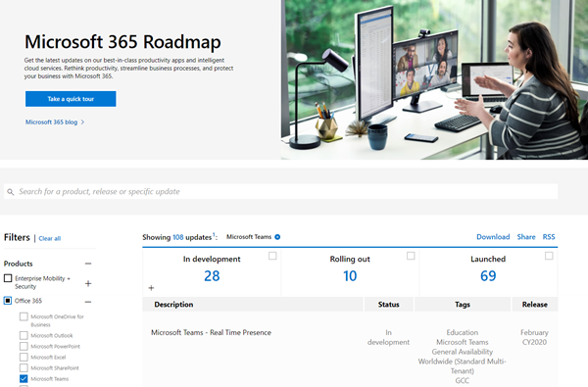Toggle the Office 365 checkbox
This screenshot has width=588, height=387.
8,301
